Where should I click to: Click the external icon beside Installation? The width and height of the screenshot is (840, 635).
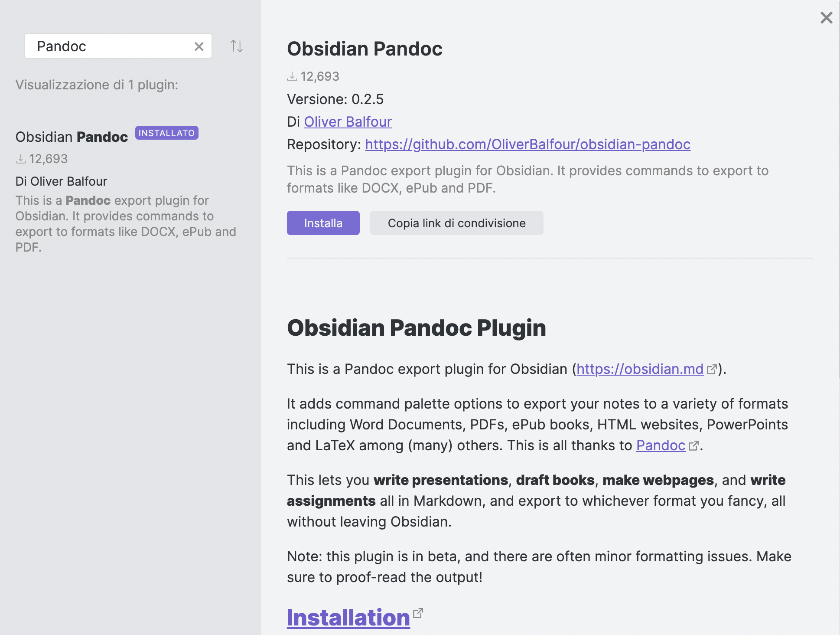point(418,613)
